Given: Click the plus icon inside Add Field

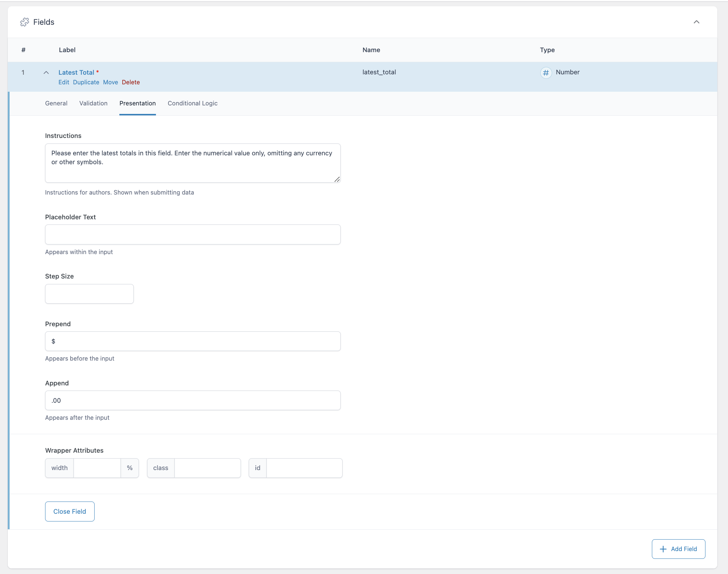Looking at the screenshot, I should (x=664, y=549).
